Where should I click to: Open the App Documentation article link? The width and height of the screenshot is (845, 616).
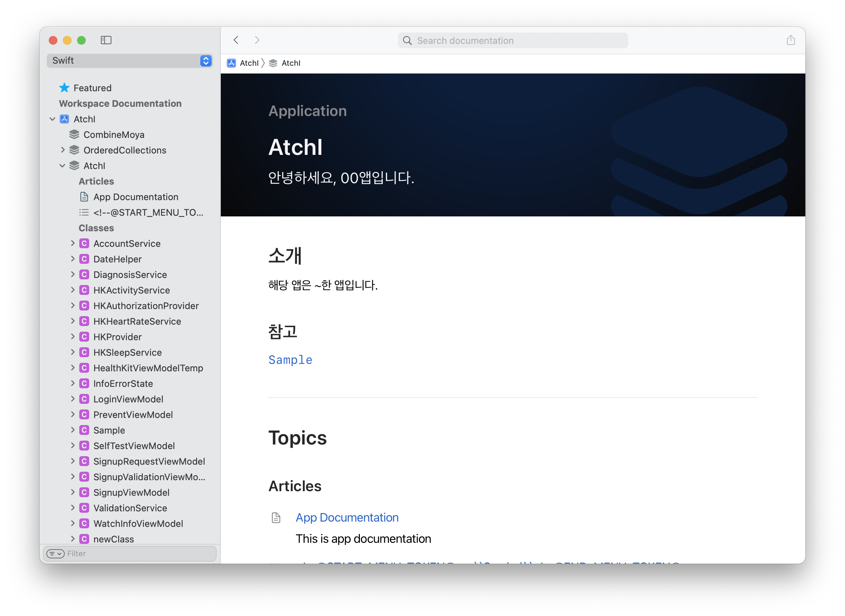pyautogui.click(x=347, y=518)
